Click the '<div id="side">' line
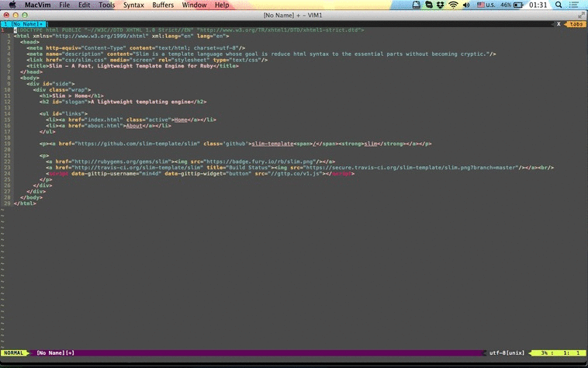 [50, 84]
